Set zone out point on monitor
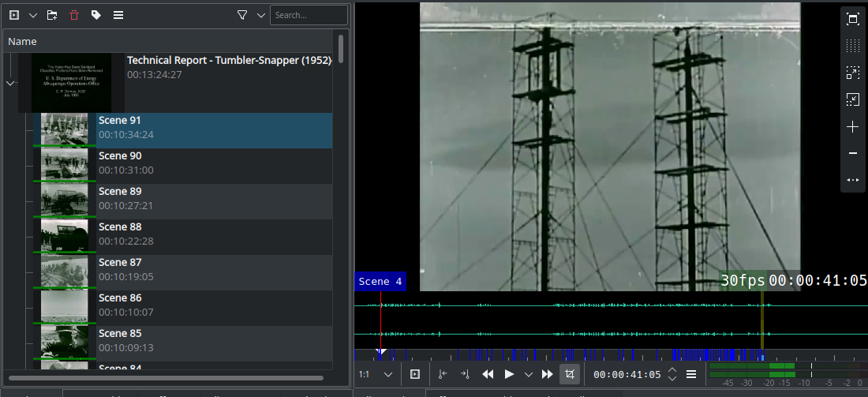Image resolution: width=868 pixels, height=397 pixels. (465, 374)
